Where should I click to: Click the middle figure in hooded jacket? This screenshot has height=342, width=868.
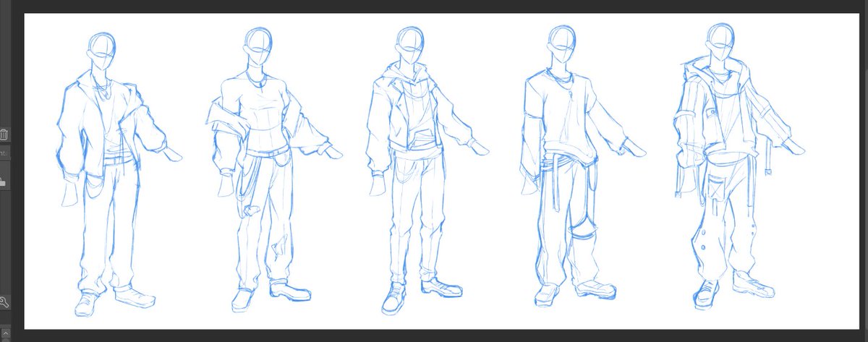tap(427, 170)
